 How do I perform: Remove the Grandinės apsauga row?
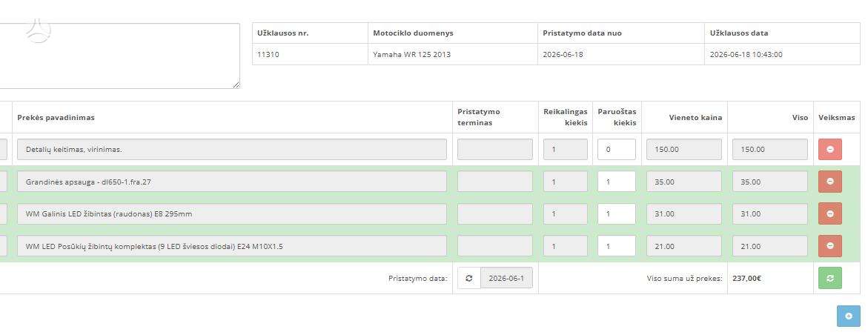[x=829, y=182]
